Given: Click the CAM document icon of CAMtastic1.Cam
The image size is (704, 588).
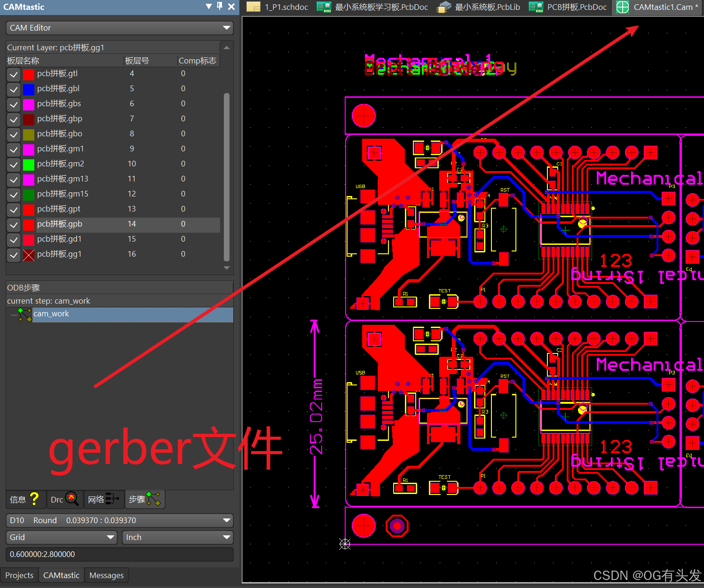Looking at the screenshot, I should pyautogui.click(x=623, y=7).
